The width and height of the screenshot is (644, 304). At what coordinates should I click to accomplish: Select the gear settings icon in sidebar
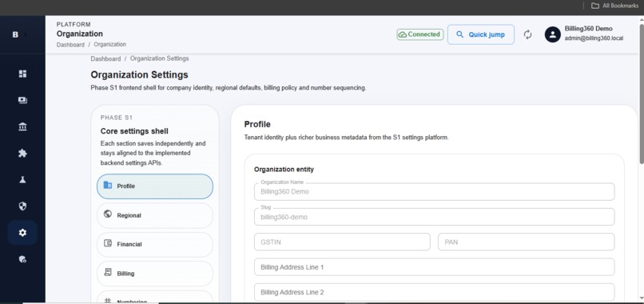(22, 233)
